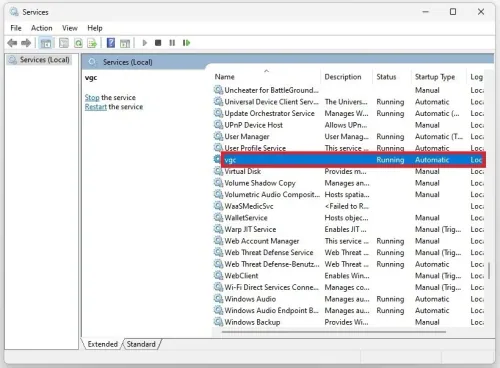This screenshot has height=368, width=500.
Task: Maximize the Services window
Action: 453,12
